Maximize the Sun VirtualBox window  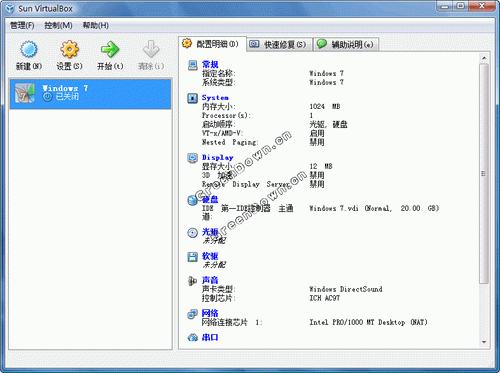click(461, 6)
